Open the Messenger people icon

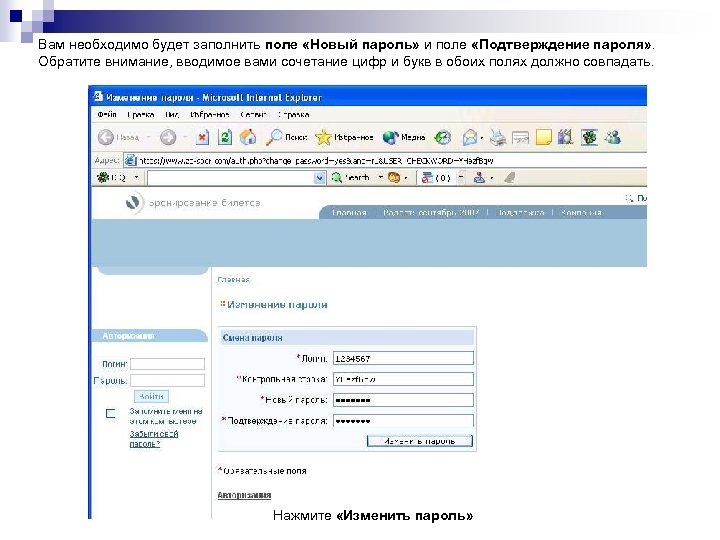613,137
